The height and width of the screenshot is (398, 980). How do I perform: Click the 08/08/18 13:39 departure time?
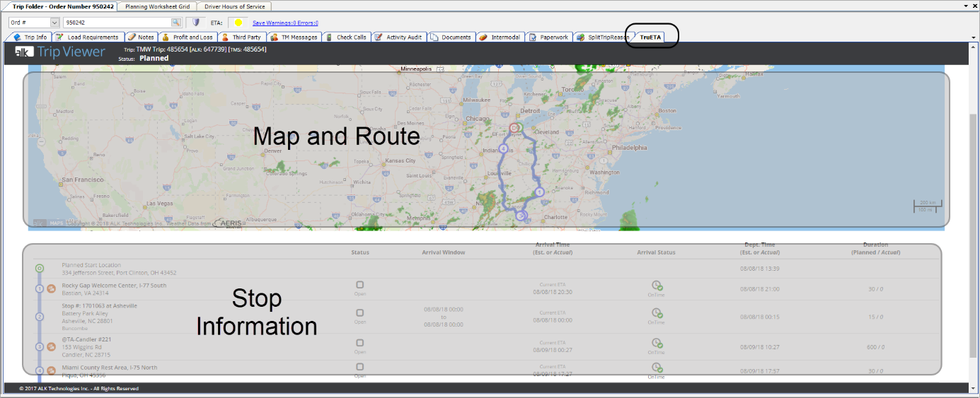click(760, 269)
